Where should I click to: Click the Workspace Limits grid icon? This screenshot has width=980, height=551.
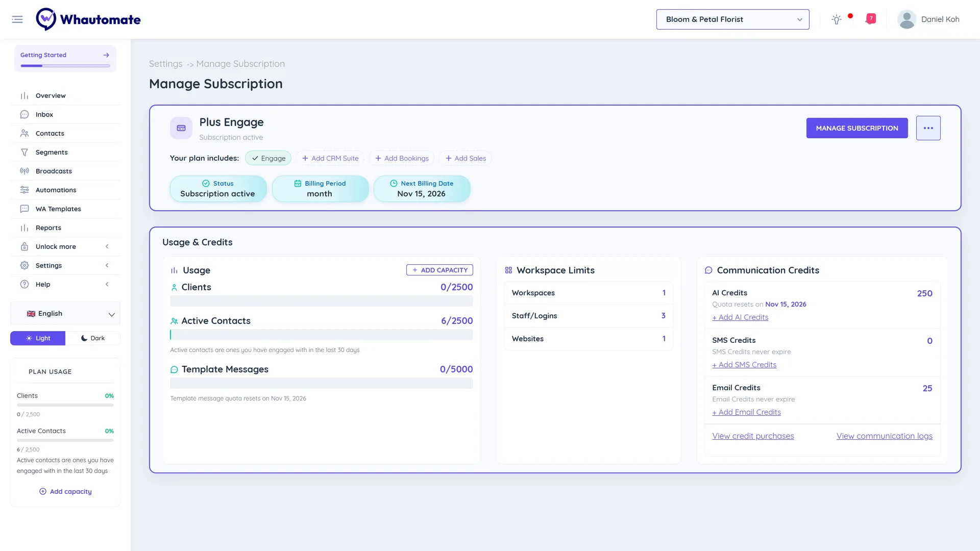[508, 270]
